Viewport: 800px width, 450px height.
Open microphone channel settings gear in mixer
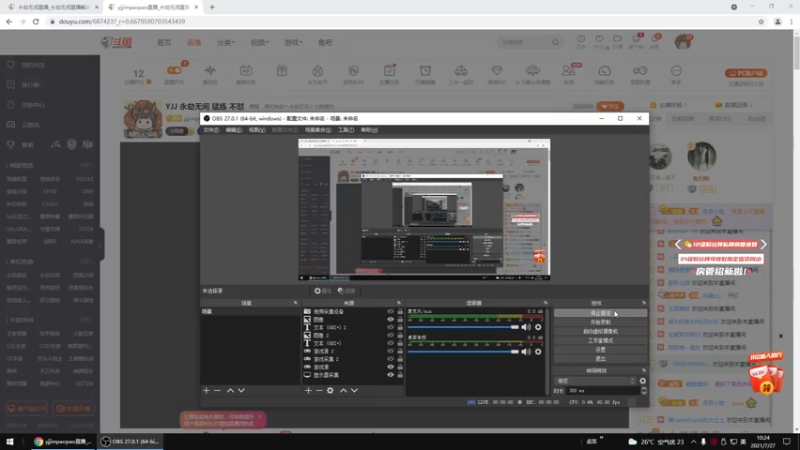(538, 327)
